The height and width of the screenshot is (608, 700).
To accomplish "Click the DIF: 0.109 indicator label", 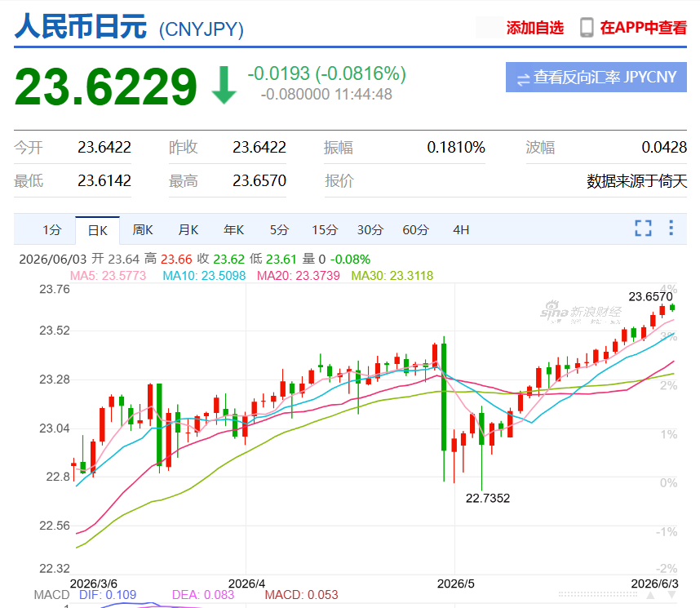I will coord(108,595).
